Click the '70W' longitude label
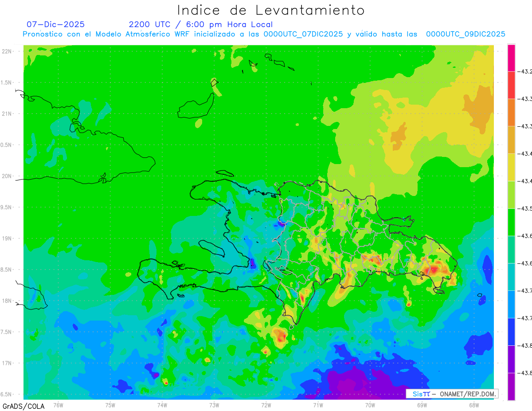Viewport: 532px width, 411px height. click(370, 405)
